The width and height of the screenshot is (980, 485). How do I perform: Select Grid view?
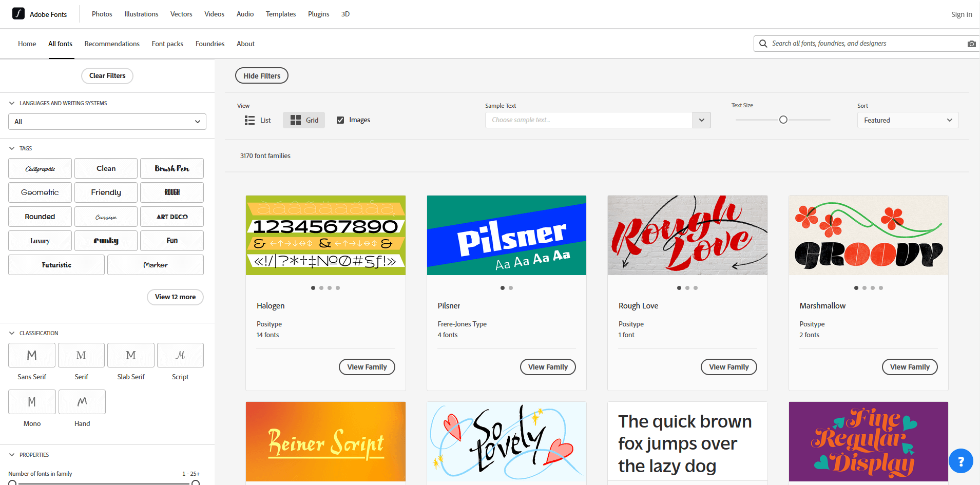pyautogui.click(x=303, y=120)
